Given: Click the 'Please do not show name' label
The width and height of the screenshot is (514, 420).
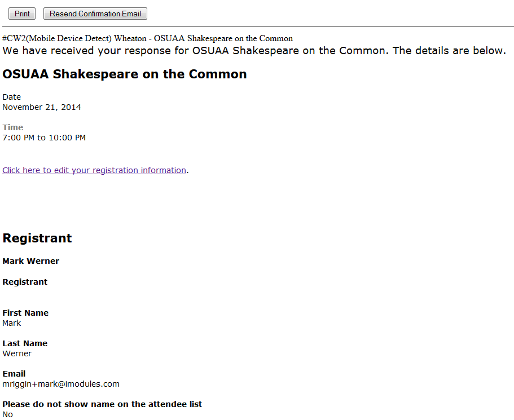Looking at the screenshot, I should coord(102,404).
